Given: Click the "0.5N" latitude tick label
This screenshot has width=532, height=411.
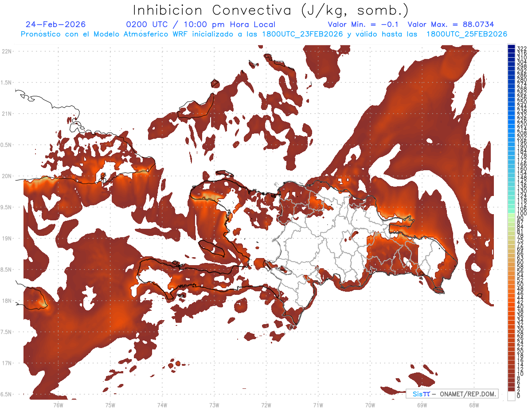Looking at the screenshot, I should [7, 145].
